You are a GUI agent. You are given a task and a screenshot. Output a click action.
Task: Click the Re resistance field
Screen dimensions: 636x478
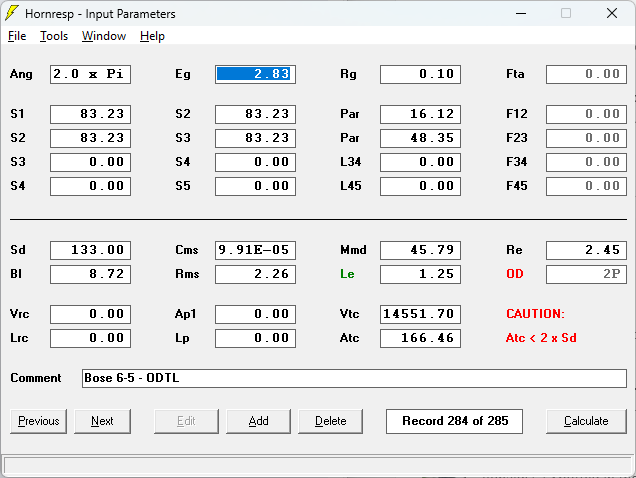click(x=586, y=250)
